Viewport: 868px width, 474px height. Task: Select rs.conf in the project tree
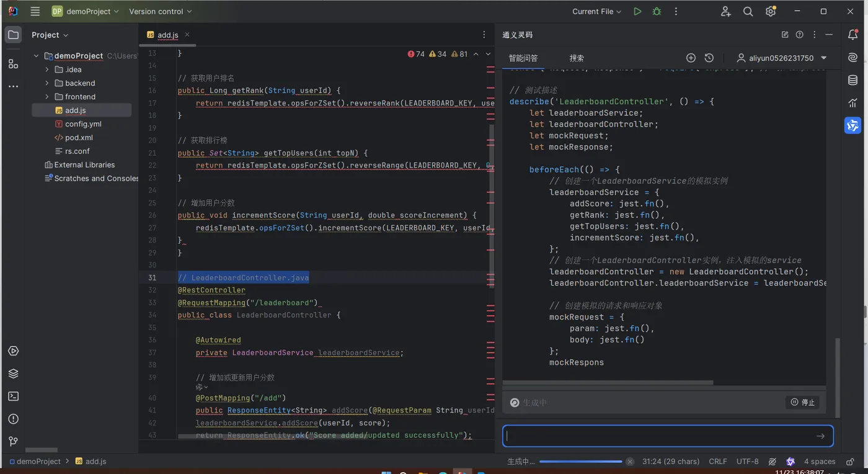(x=77, y=151)
